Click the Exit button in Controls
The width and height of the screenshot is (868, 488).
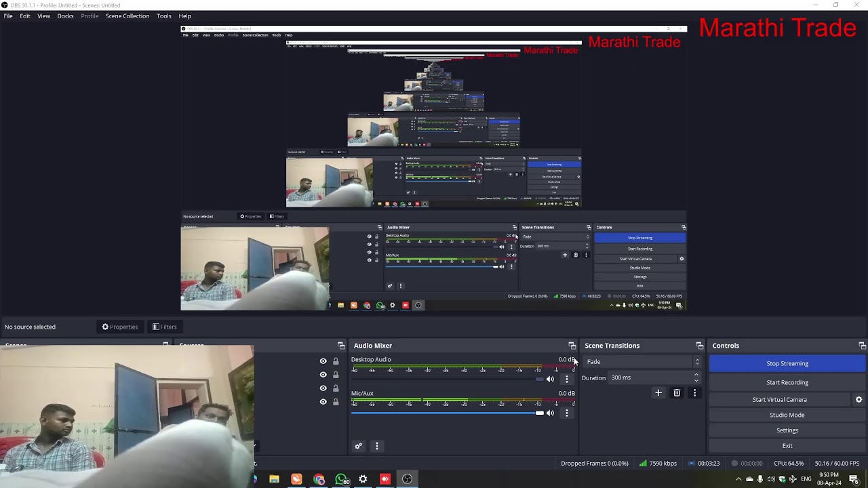pos(787,445)
